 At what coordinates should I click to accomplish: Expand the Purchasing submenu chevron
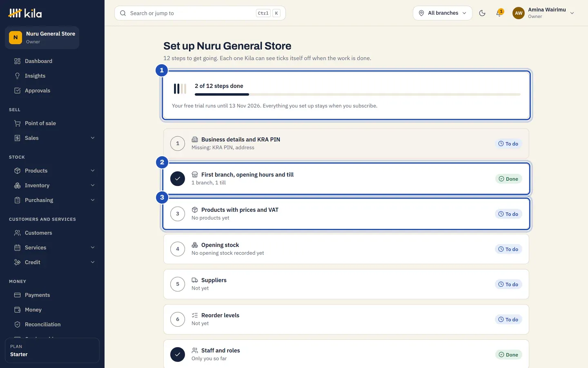[x=93, y=200]
